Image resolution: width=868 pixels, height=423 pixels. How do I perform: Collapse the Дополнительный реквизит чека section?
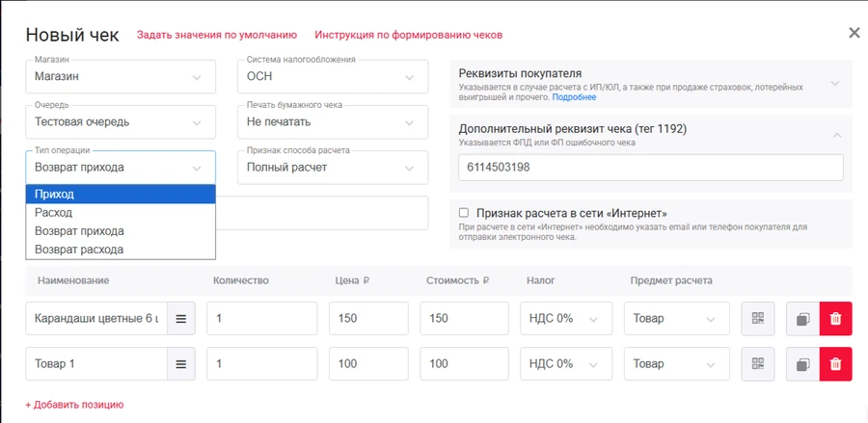[x=835, y=134]
